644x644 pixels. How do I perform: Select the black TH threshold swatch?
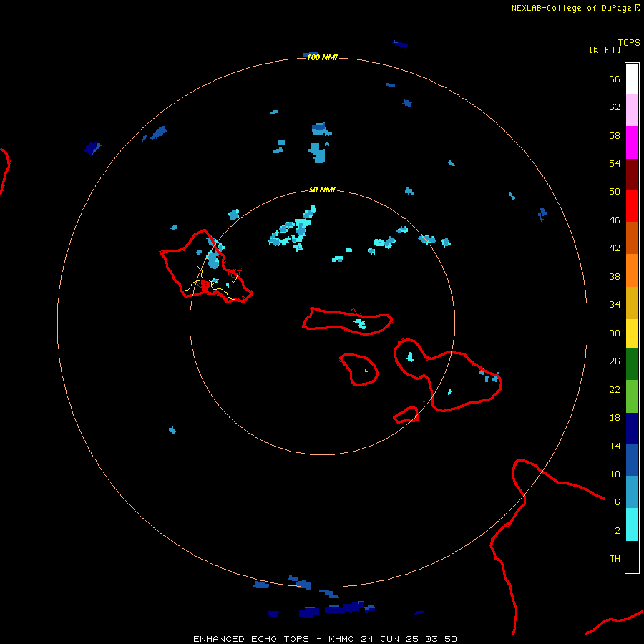pyautogui.click(x=632, y=557)
